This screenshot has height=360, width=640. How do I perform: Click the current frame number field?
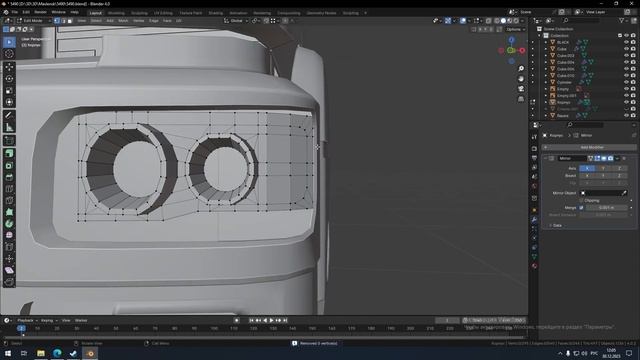[x=447, y=320]
